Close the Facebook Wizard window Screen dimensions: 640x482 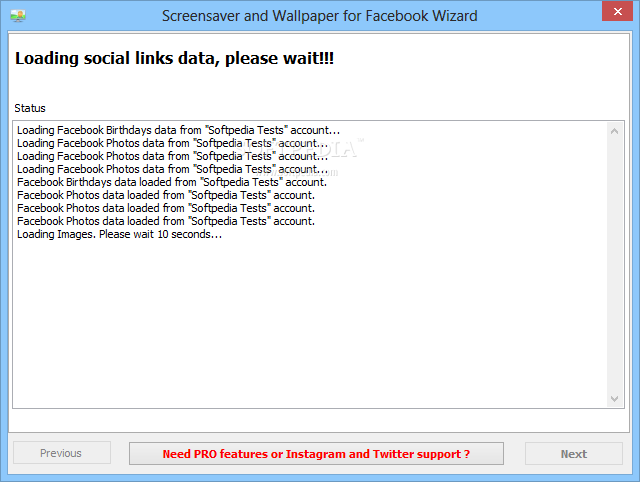[618, 11]
